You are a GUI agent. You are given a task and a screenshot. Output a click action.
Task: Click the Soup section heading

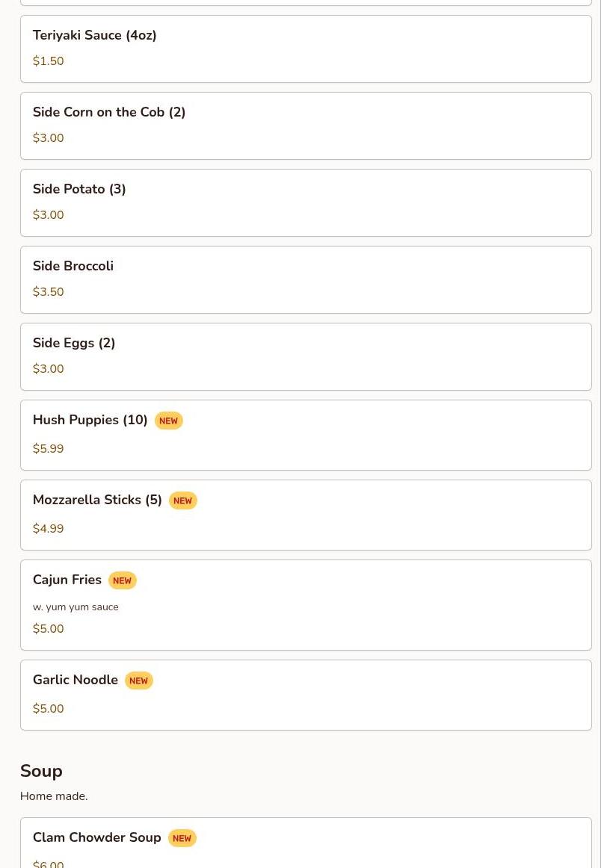coord(41,771)
